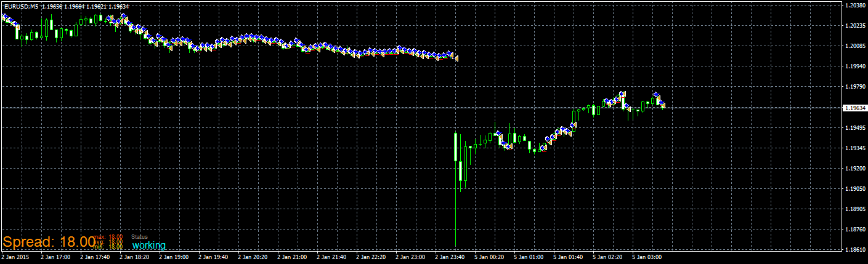Image resolution: width=868 pixels, height=264 pixels.
Task: Click the 2 Jan 2015 date label
Action: 15,257
